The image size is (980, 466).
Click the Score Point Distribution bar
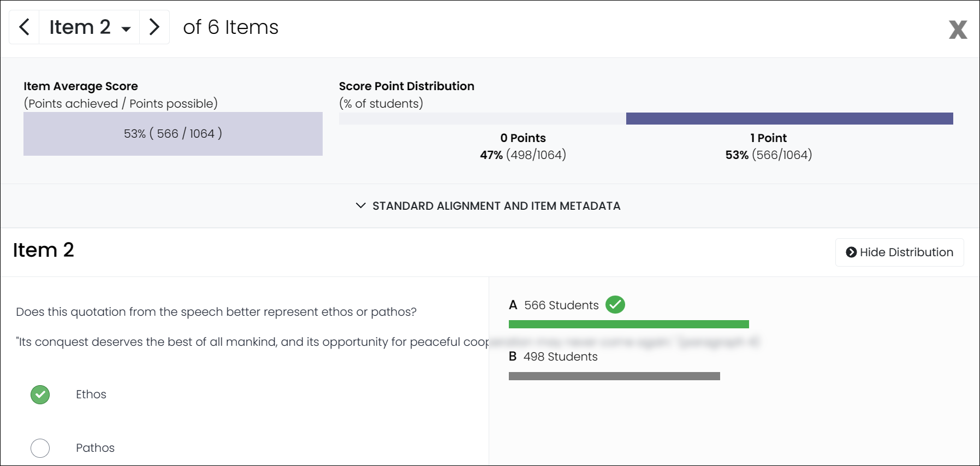pos(646,118)
